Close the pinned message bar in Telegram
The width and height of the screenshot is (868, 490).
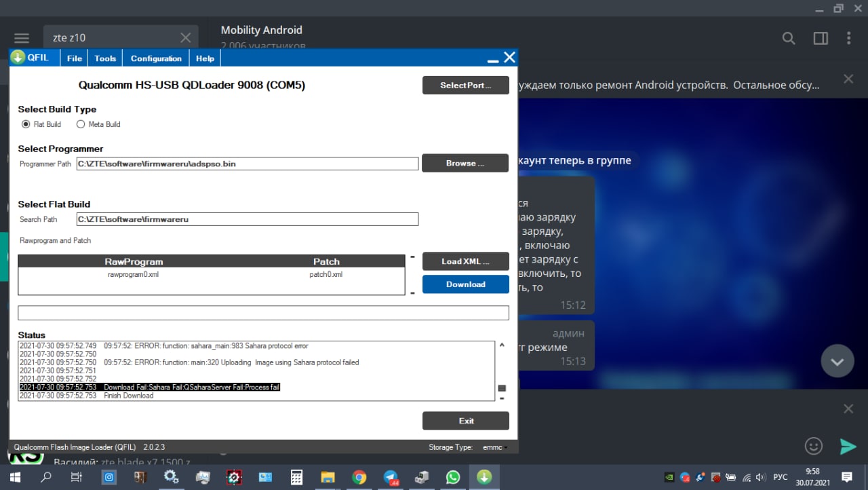pos(848,79)
